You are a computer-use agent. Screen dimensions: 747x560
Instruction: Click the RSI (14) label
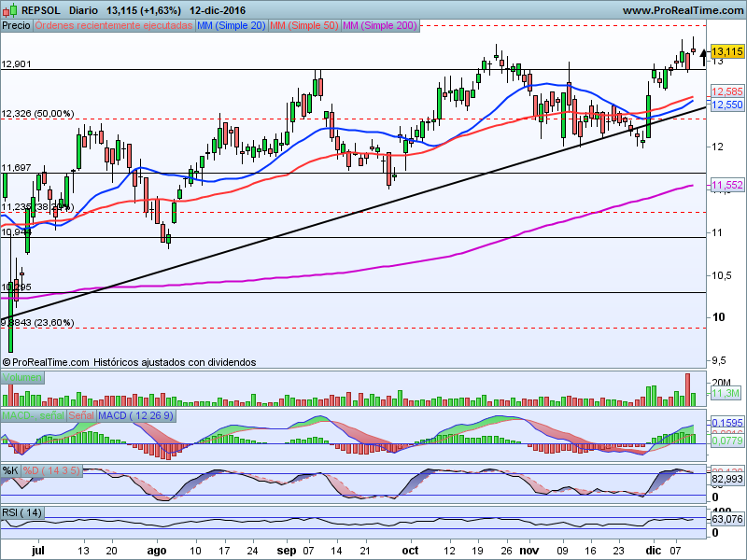21,512
